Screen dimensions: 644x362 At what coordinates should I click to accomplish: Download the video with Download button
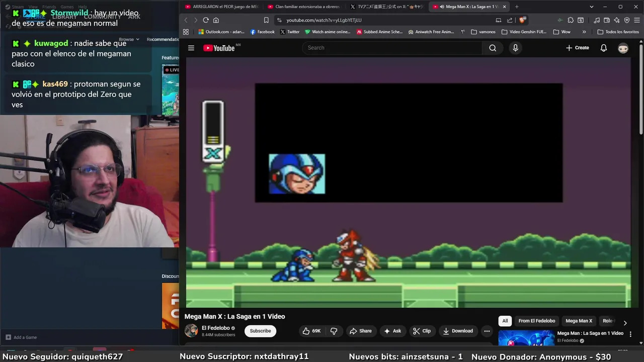(x=457, y=331)
